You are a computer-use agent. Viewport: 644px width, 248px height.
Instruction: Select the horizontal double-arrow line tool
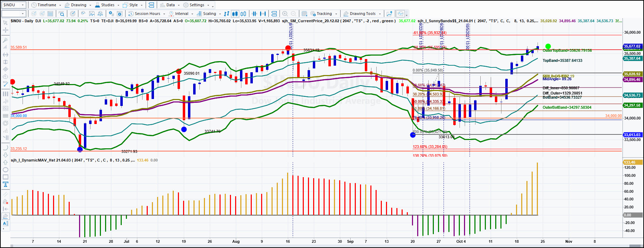pos(6,55)
